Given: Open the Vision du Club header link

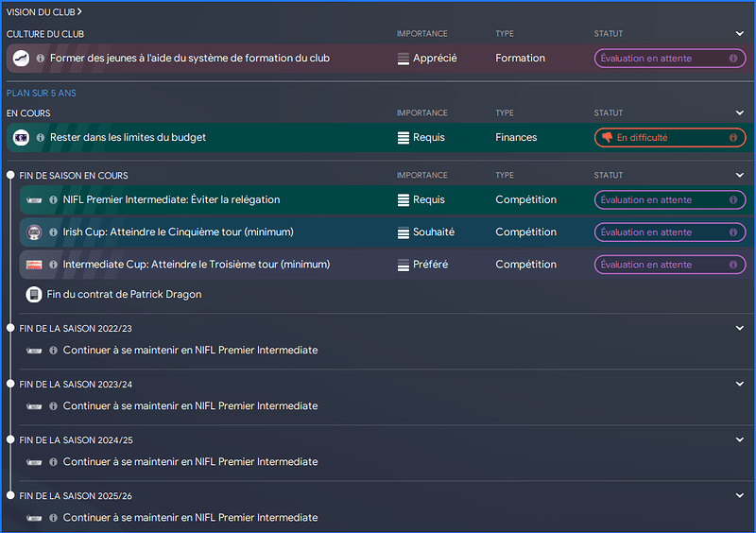Looking at the screenshot, I should pyautogui.click(x=43, y=12).
